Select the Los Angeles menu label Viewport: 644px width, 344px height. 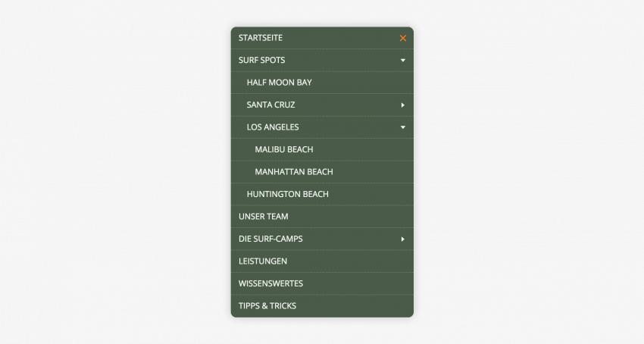coord(273,127)
